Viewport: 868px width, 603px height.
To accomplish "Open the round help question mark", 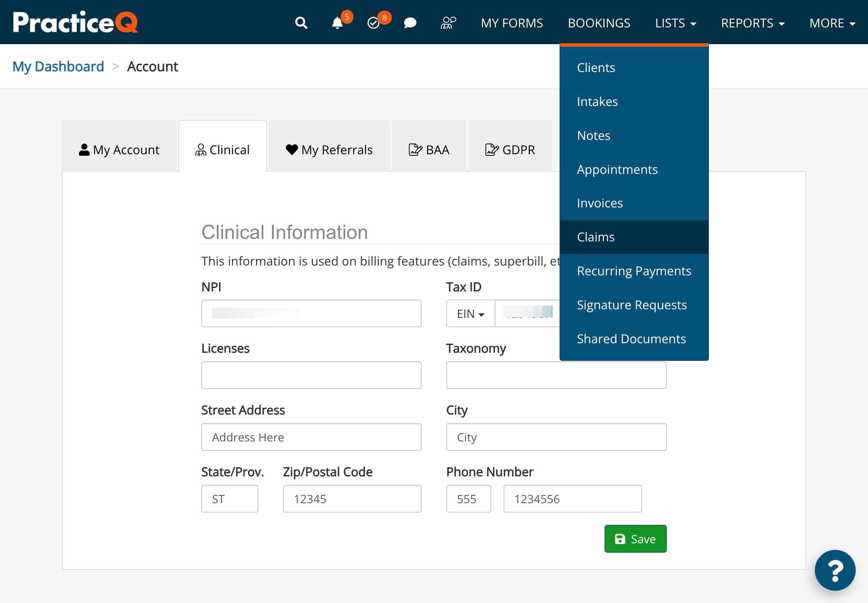I will tap(835, 570).
